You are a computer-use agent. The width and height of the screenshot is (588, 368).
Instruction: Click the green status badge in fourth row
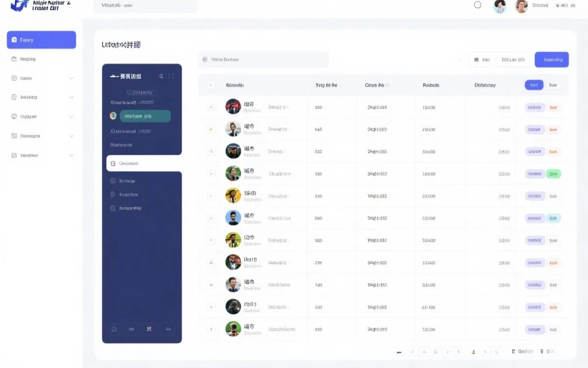[x=554, y=174]
